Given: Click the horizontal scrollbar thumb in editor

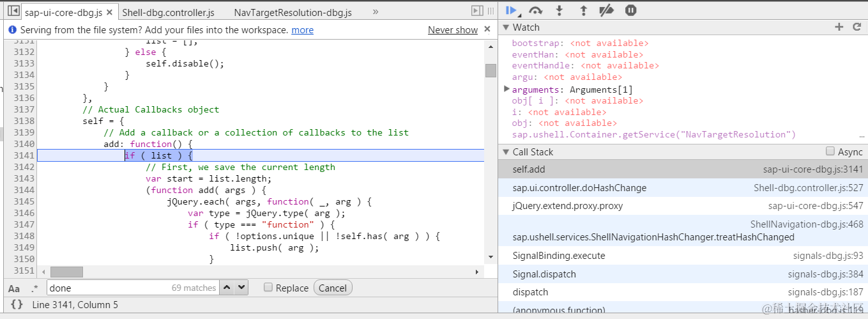Looking at the screenshot, I should 66,272.
